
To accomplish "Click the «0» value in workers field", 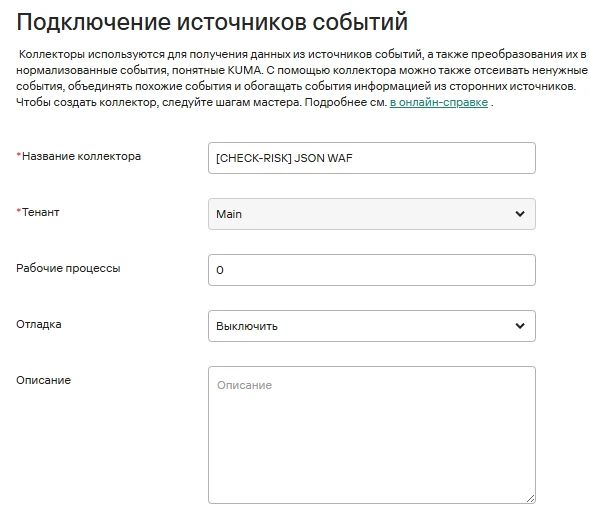I will [220, 270].
